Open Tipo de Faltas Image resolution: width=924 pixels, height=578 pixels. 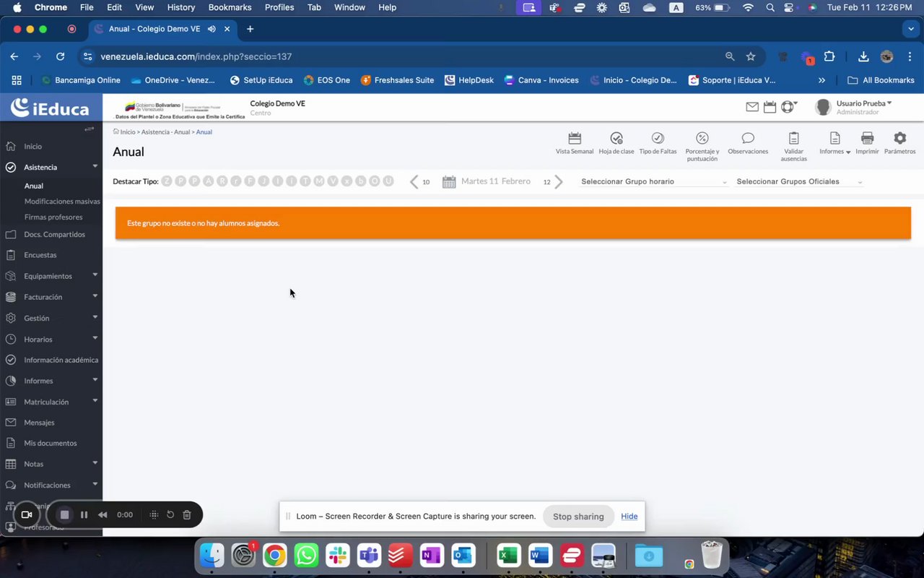(658, 143)
